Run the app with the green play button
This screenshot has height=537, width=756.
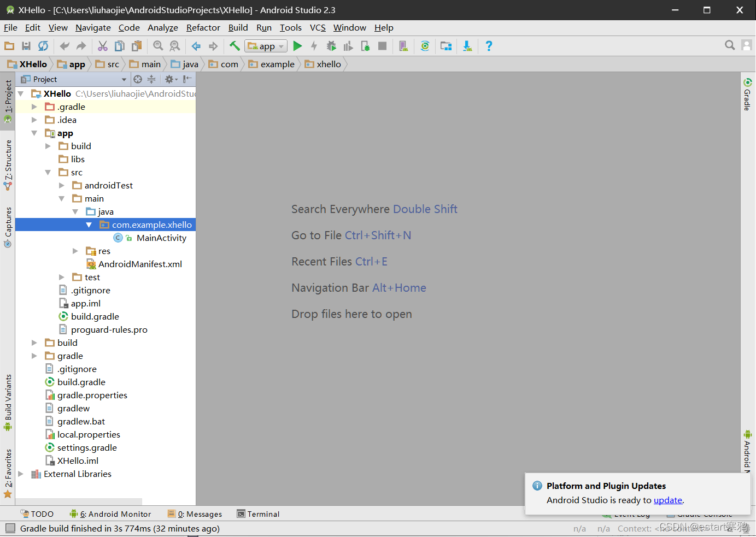(x=297, y=46)
